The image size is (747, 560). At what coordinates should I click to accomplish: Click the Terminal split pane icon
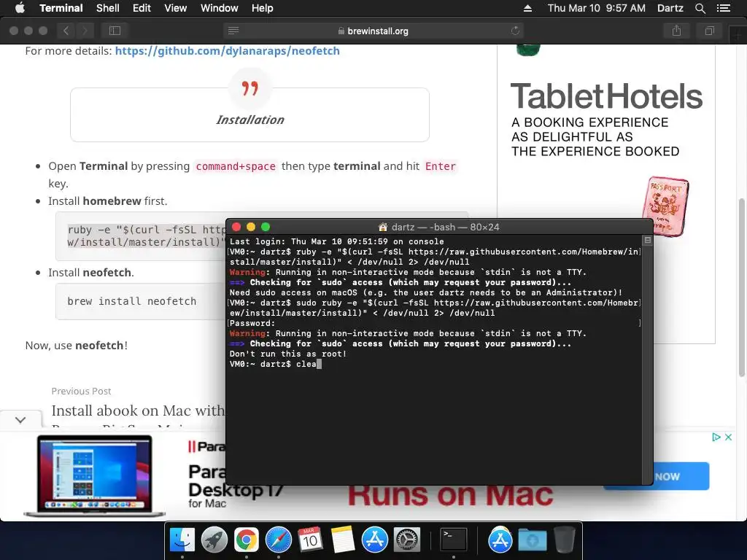point(648,240)
